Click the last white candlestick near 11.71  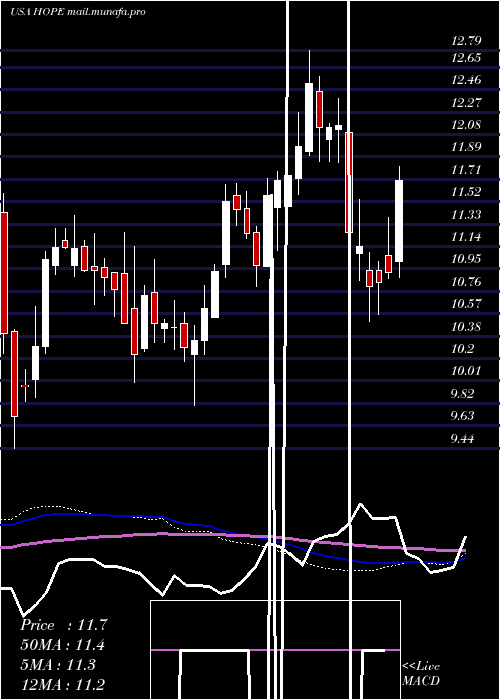click(399, 221)
